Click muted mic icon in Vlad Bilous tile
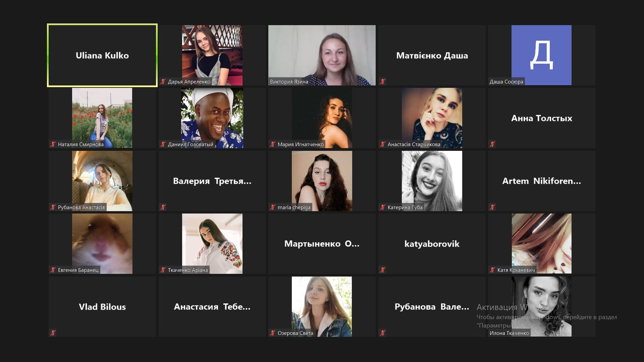Viewport: 644px width, 362px height. point(53,333)
